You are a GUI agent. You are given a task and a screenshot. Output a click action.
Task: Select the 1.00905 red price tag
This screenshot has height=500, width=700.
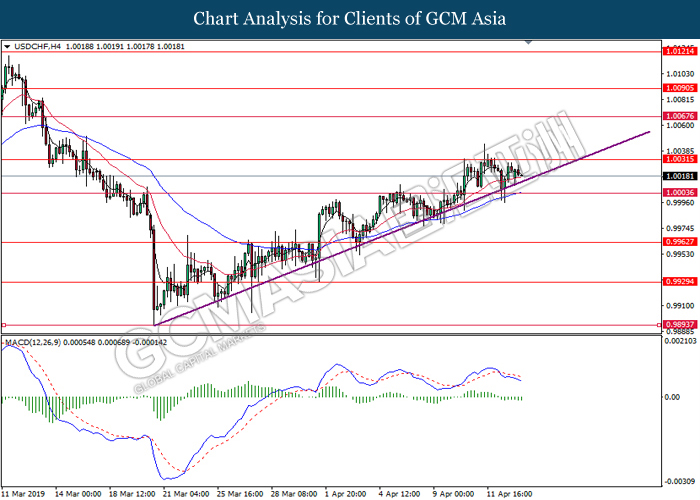tap(676, 88)
